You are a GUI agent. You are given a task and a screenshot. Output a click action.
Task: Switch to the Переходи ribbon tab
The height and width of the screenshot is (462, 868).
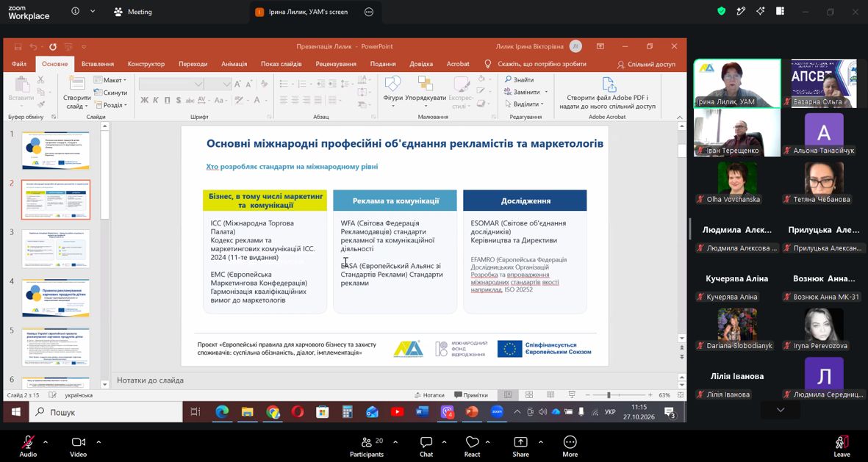pos(193,64)
